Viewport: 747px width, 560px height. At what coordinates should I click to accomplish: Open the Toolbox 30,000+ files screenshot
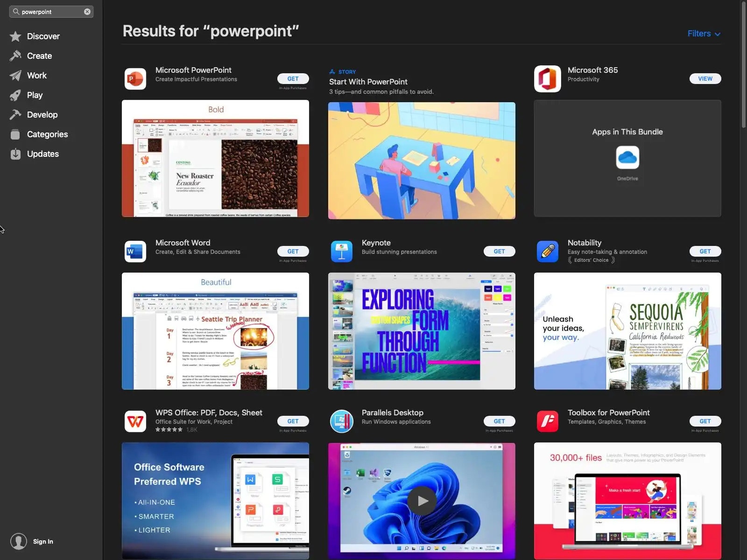point(627,501)
